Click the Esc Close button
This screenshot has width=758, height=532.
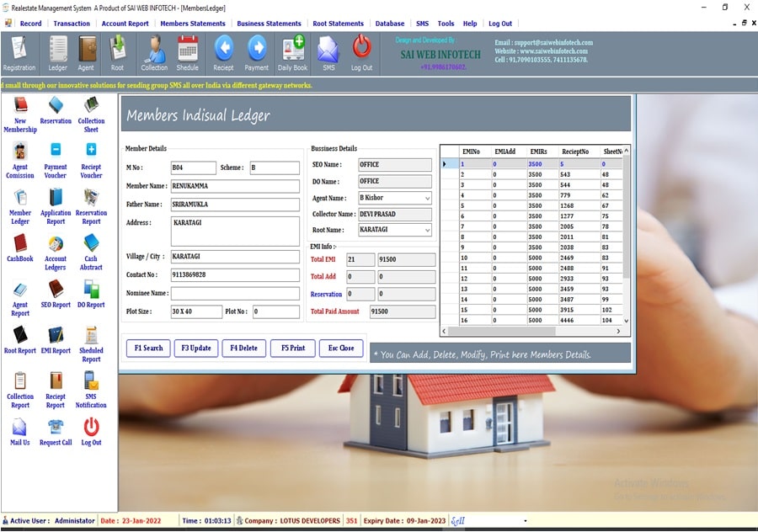point(341,348)
